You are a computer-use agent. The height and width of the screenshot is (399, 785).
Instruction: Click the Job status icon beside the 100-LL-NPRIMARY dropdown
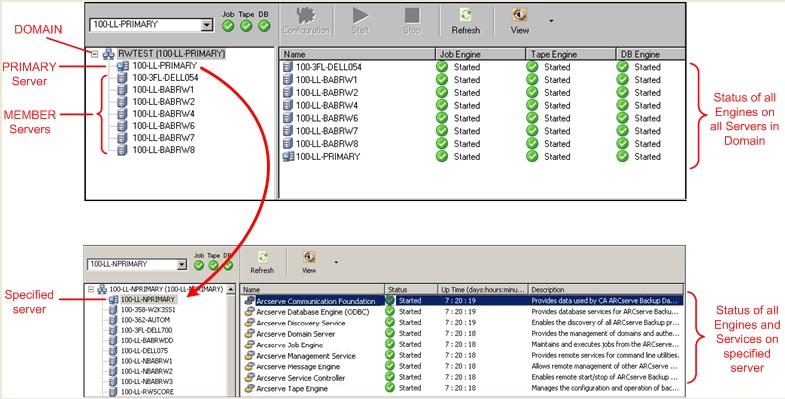click(199, 265)
